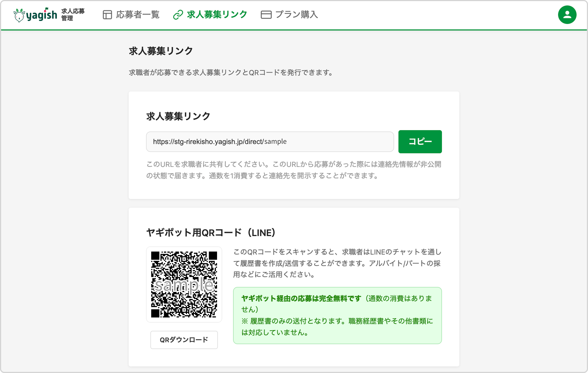Click the green notice ヤギボット経由の応募は完全無料です
Viewport: 588px width, 373px height.
click(x=337, y=316)
